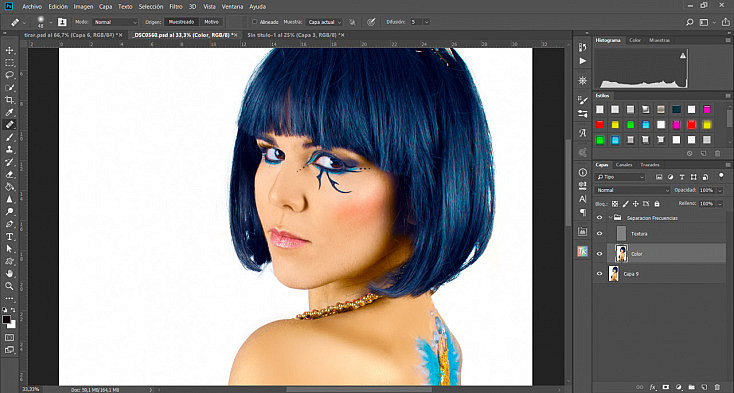Viewport: 734px width, 393px height.
Task: Click the Muestreado source button
Action: 181,22
